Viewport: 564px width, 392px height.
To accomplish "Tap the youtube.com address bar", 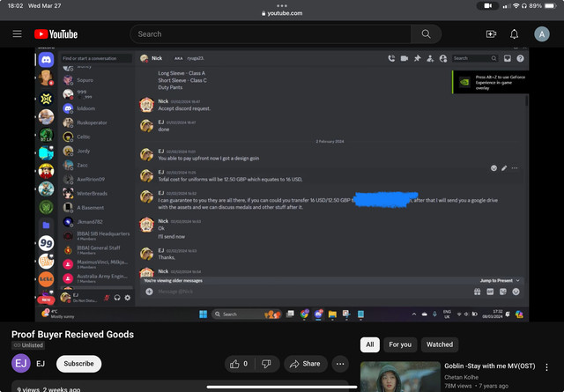I will click(282, 13).
